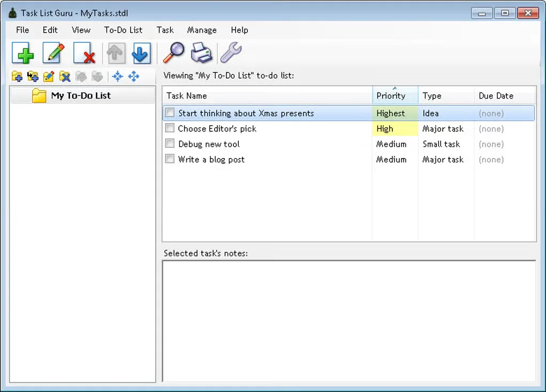The height and width of the screenshot is (392, 546).
Task: Click 'Major task' type of Choose Editor's pick
Action: (x=443, y=129)
